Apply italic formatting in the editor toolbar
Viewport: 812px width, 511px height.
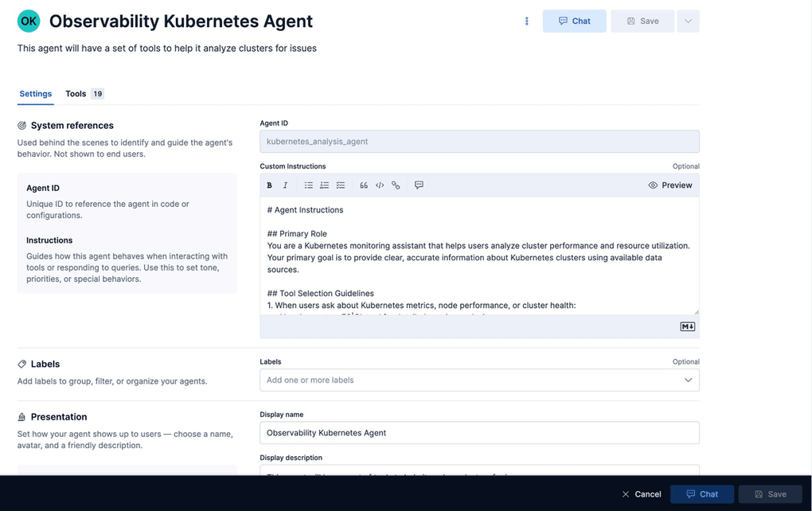pos(285,185)
